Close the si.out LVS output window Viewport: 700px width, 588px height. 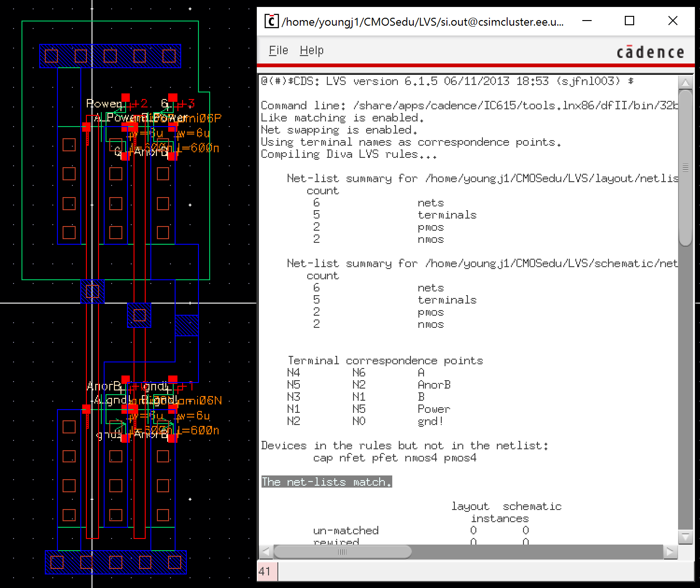pyautogui.click(x=672, y=21)
